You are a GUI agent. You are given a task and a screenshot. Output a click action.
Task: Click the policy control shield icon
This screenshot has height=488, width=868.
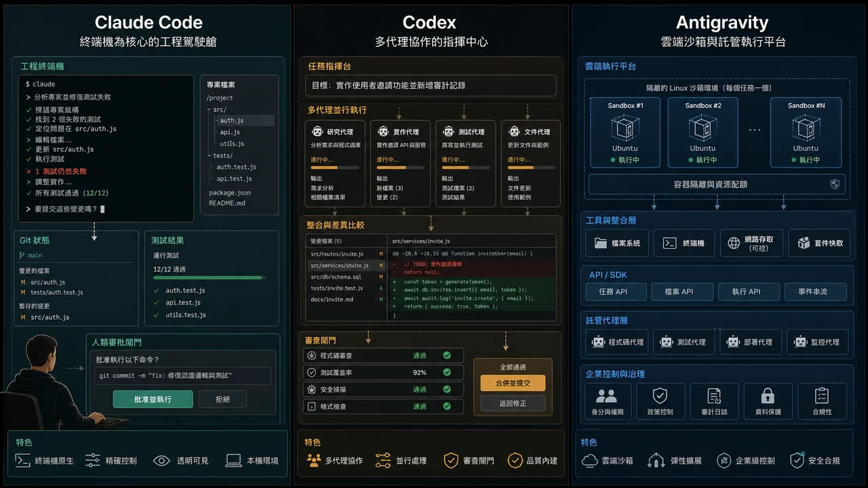pos(660,396)
